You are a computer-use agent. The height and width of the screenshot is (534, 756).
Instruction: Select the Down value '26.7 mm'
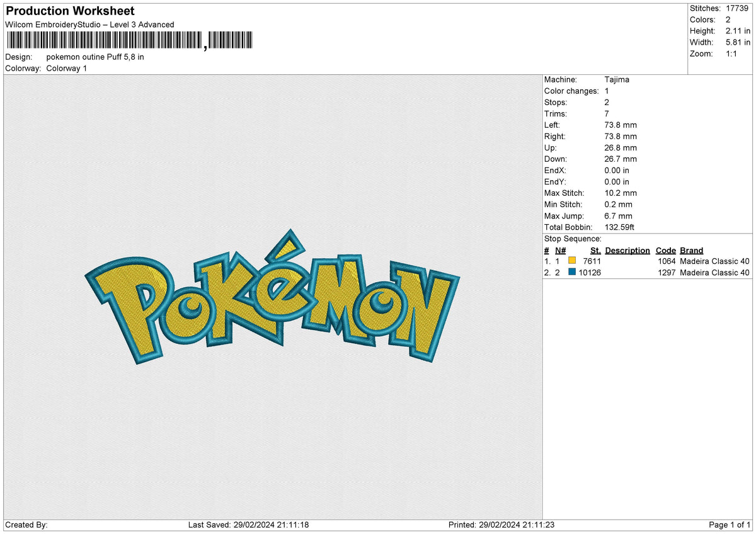click(x=621, y=159)
